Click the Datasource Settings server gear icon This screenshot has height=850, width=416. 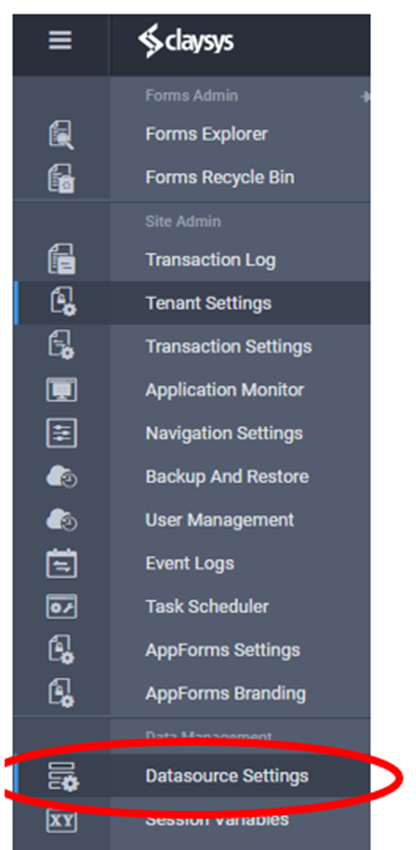[62, 776]
